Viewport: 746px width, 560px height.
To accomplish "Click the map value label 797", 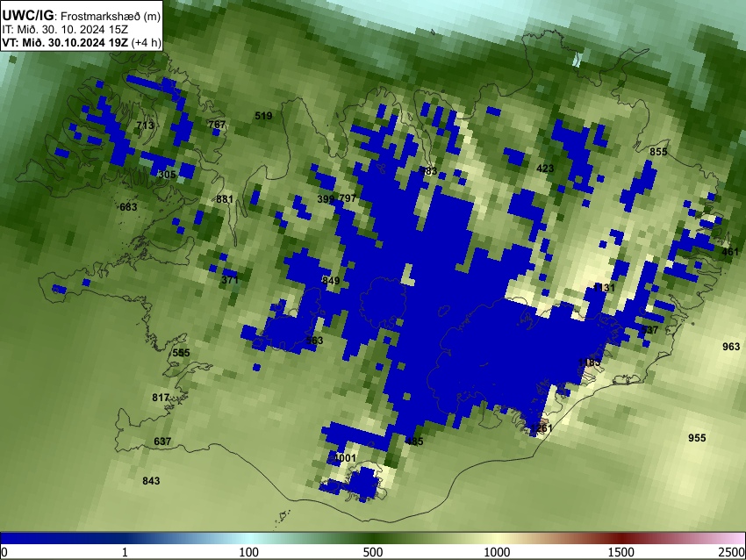I will coord(348,197).
